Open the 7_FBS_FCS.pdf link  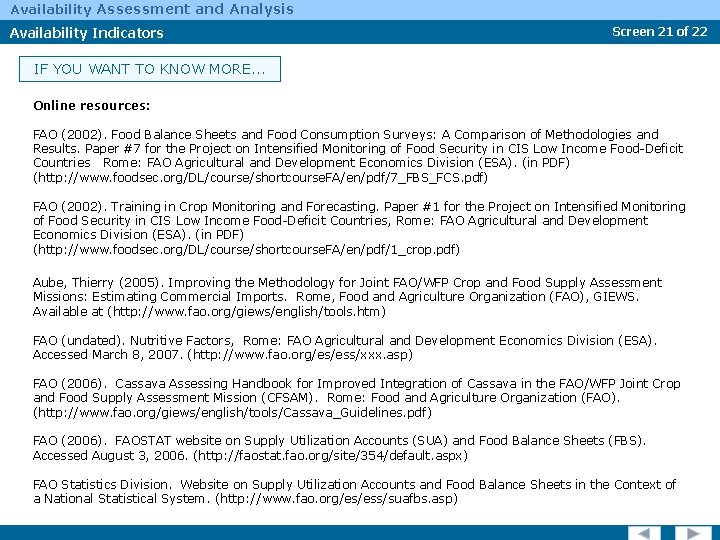(260, 177)
